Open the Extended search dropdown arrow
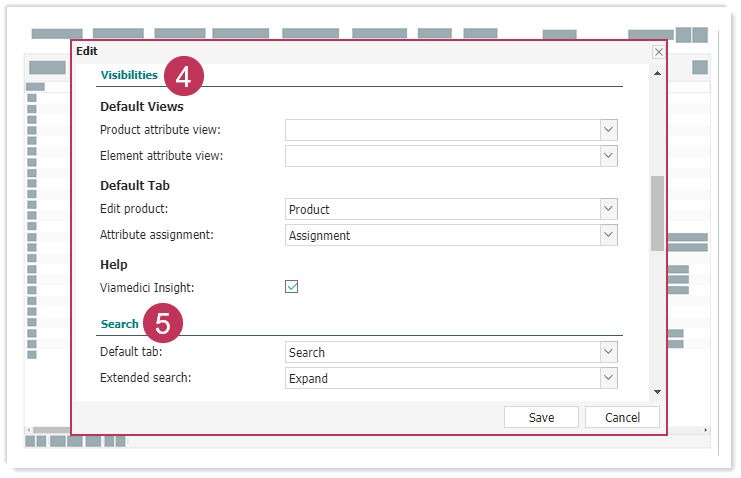Image resolution: width=741 pixels, height=478 pixels. 608,378
